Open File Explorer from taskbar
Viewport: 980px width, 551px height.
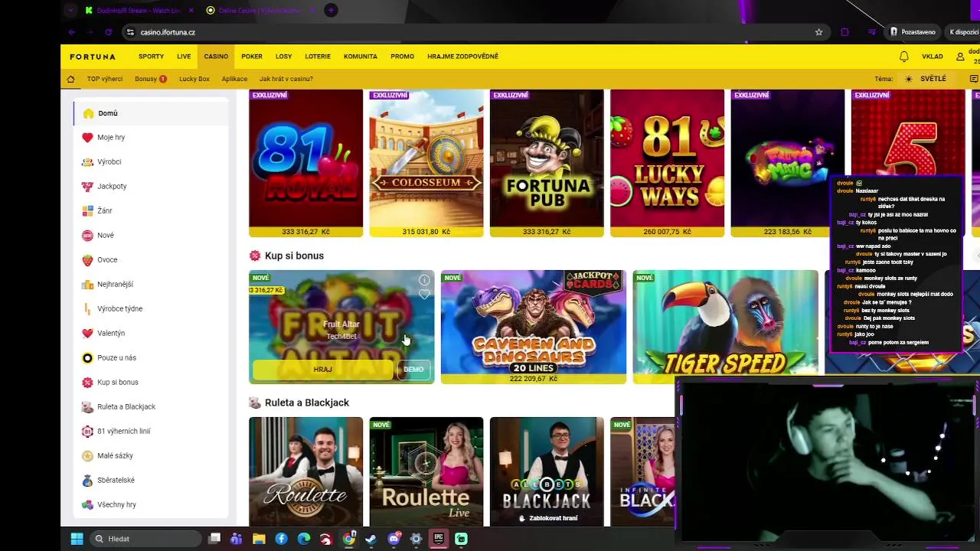259,539
